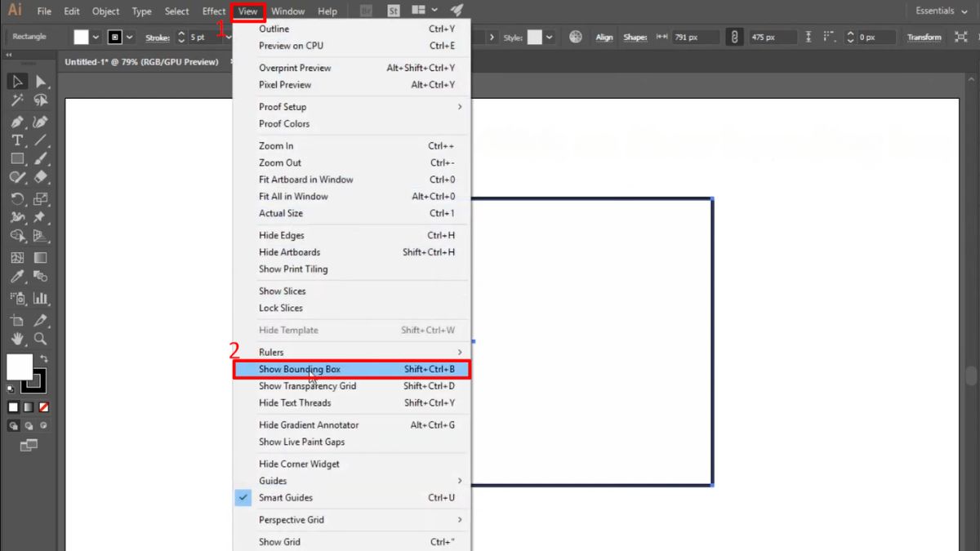
Task: Select the Magic Wand tool
Action: click(17, 100)
